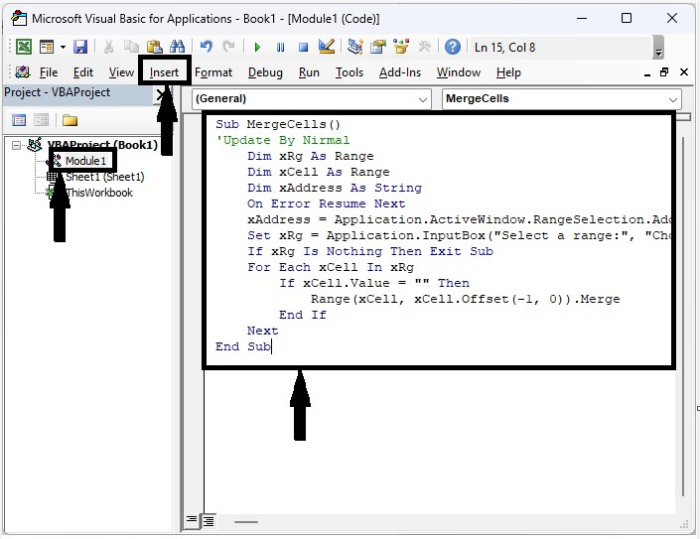Viewport: 700px width, 539px height.
Task: Click the Reset stop icon
Action: coord(303,47)
